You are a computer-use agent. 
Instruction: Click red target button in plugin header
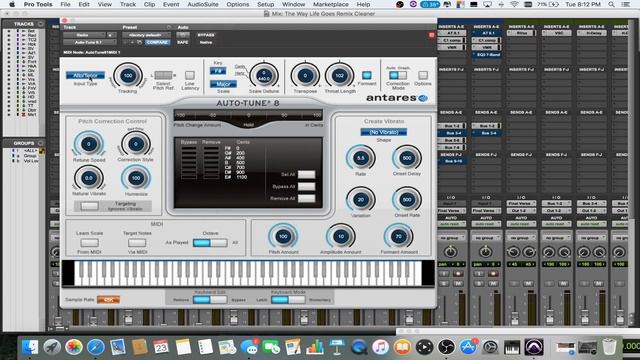pyautogui.click(x=431, y=36)
